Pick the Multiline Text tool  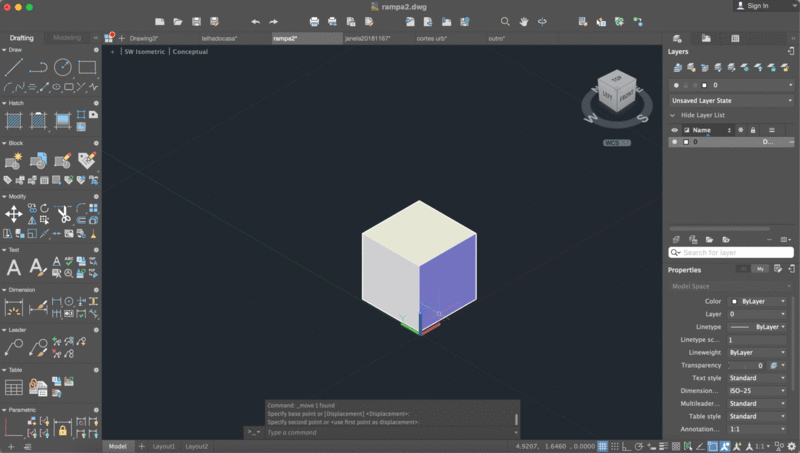(14, 267)
